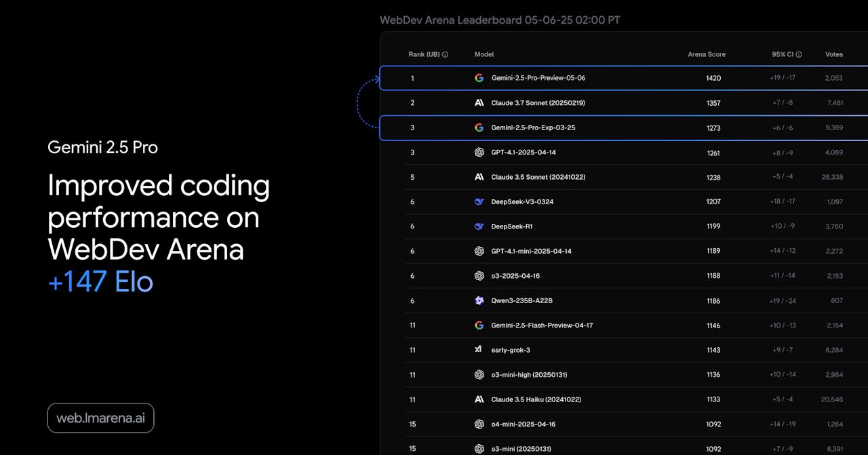Open the web.lmarena.ai link button
868x455 pixels.
[x=100, y=418]
